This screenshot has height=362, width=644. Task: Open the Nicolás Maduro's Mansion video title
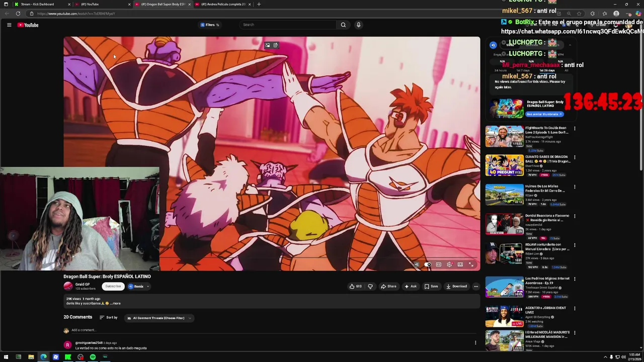click(547, 334)
